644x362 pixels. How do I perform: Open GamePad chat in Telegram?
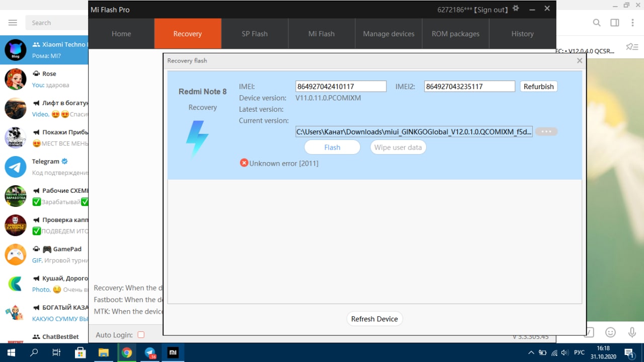44,254
